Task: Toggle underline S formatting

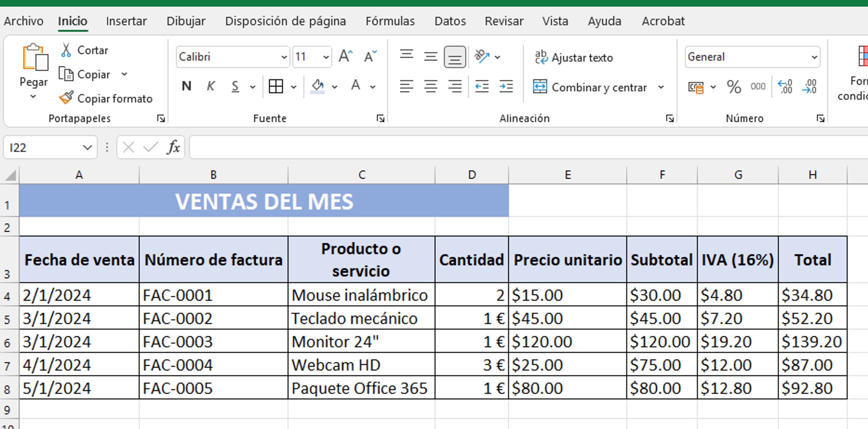Action: 235,87
